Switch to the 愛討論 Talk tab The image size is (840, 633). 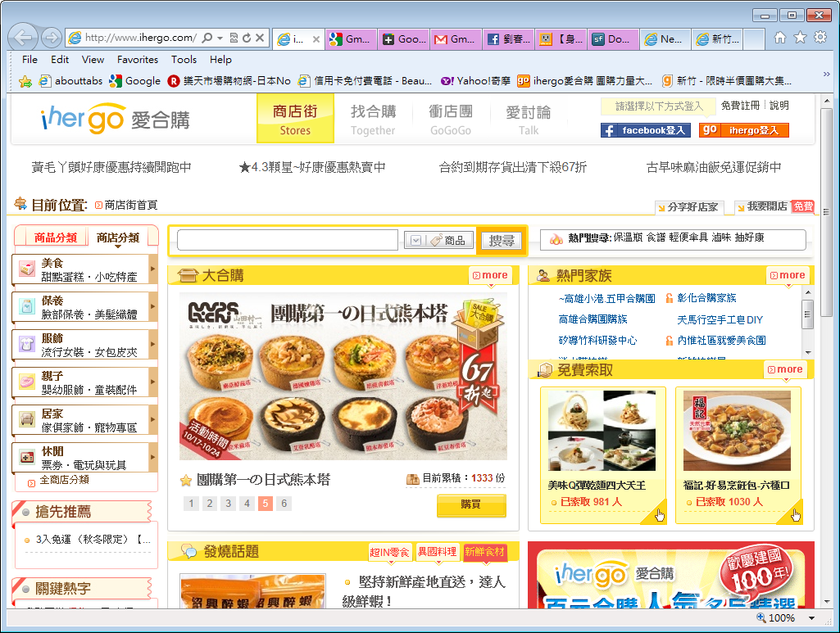point(529,119)
